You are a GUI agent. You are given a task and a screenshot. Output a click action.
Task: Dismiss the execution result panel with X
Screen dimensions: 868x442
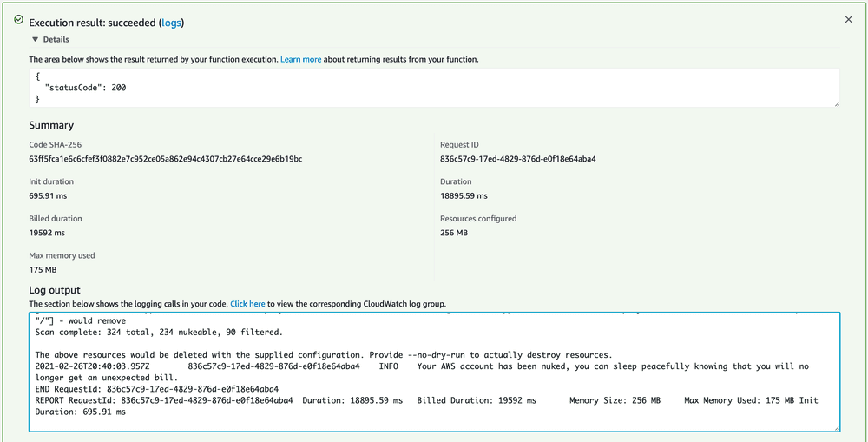pos(848,19)
